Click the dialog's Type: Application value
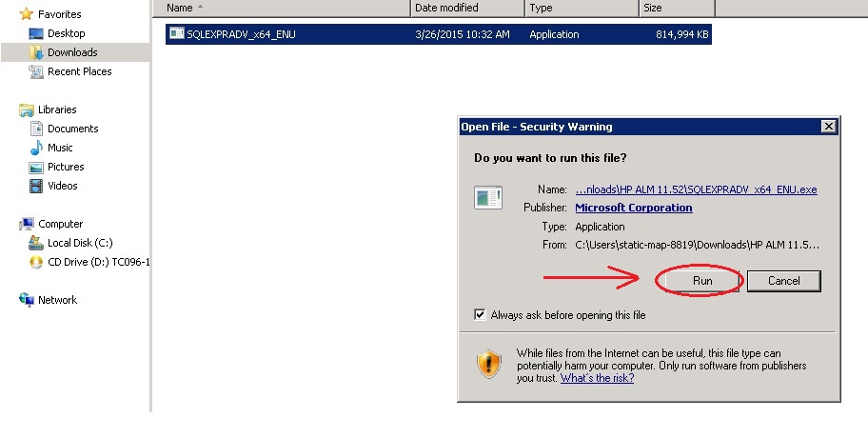 coord(600,227)
